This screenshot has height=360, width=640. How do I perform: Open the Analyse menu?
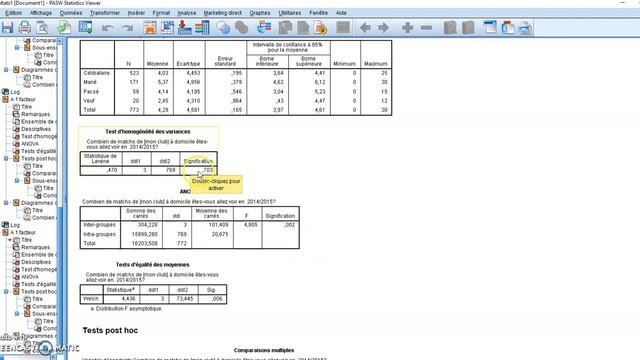point(187,13)
